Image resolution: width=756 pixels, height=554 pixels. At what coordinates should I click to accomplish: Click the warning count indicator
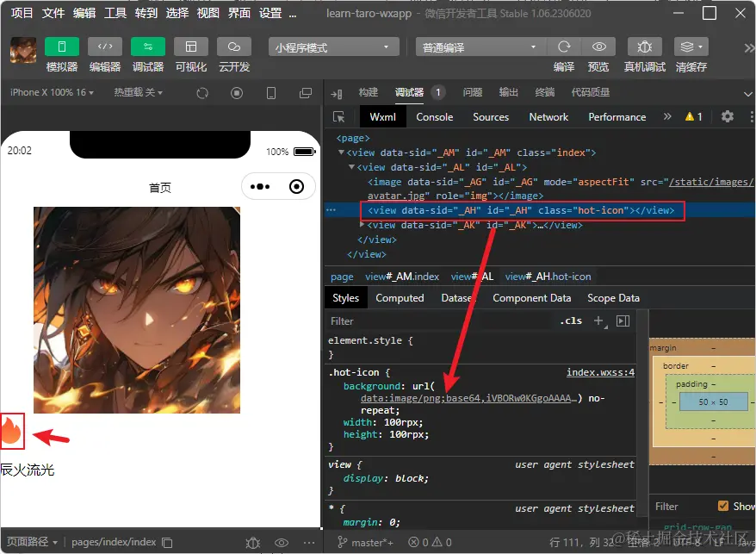point(694,116)
